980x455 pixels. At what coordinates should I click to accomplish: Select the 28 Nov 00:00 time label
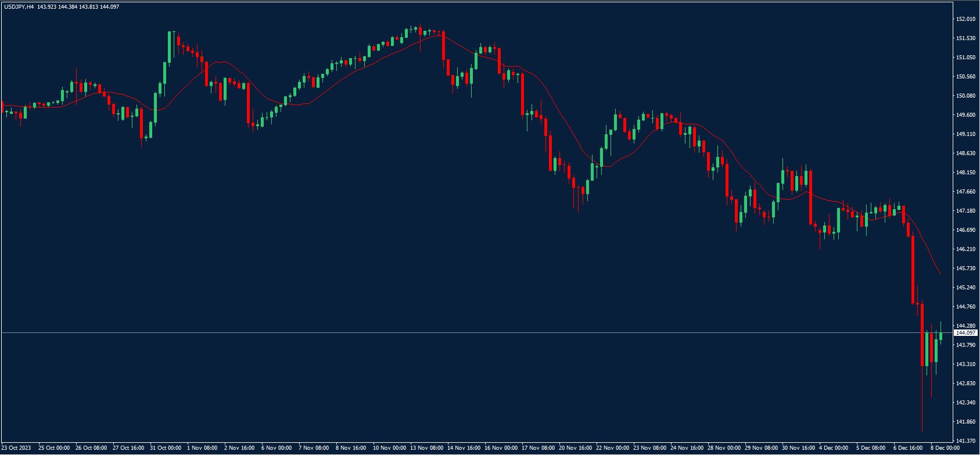(723, 448)
